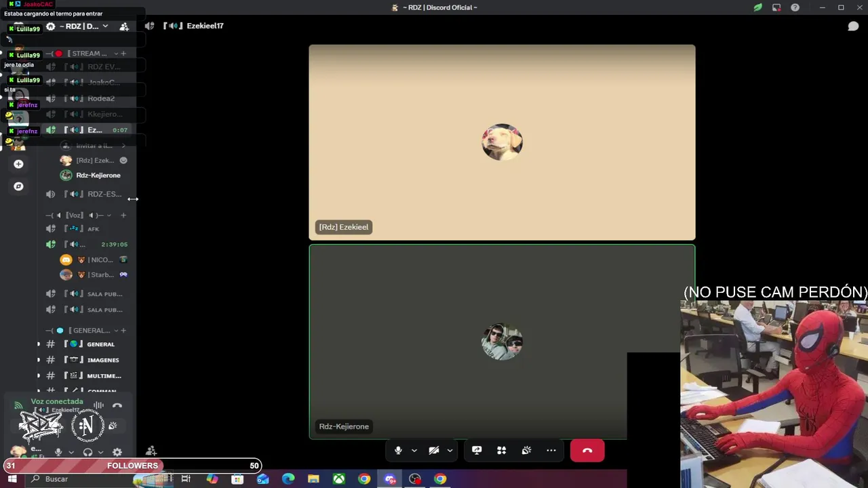The height and width of the screenshot is (488, 868).
Task: Join the RDZ EV... voice channel
Action: pos(88,67)
